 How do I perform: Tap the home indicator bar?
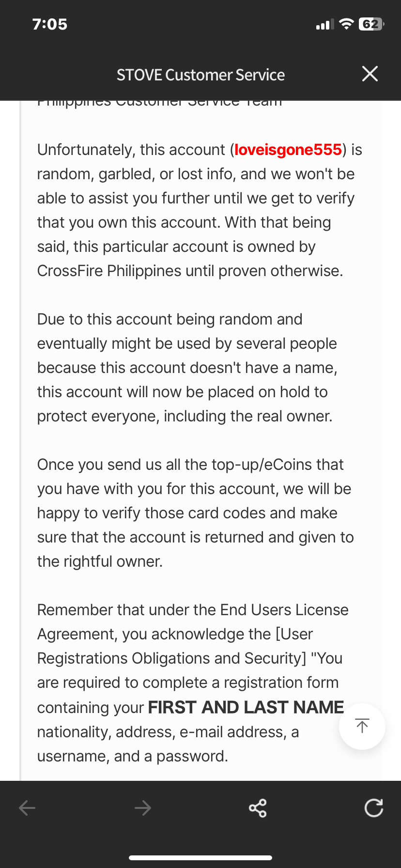pos(200,857)
